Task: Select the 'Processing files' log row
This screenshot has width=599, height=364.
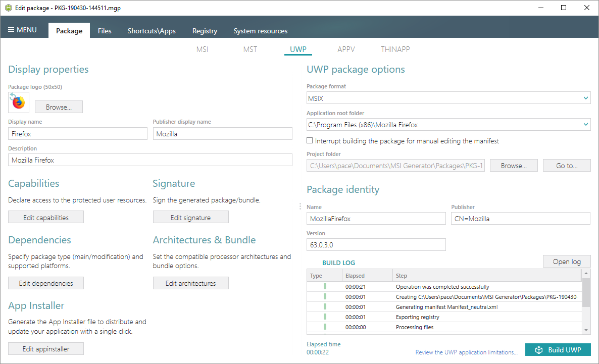Action: click(x=444, y=327)
